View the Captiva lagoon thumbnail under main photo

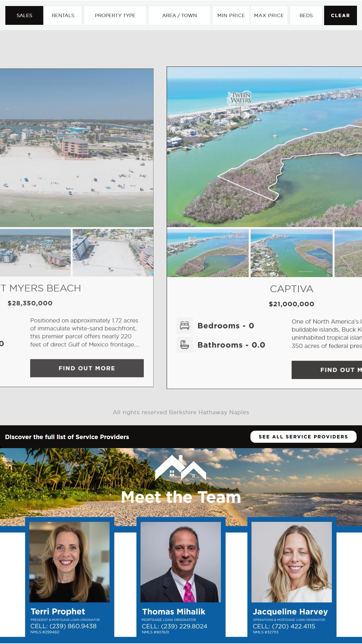pos(208,253)
